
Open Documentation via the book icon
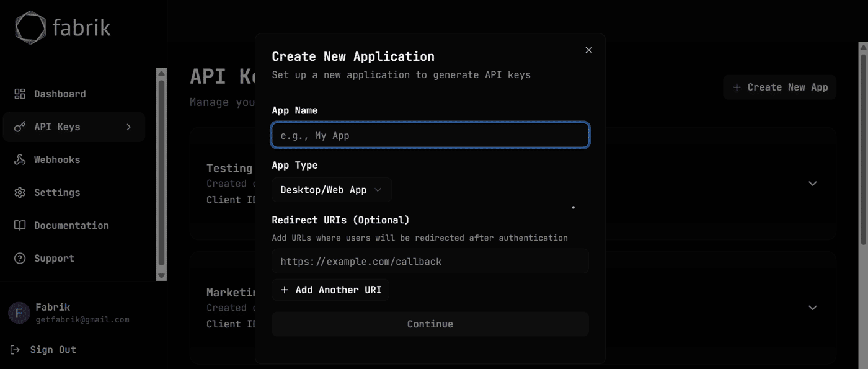click(20, 225)
